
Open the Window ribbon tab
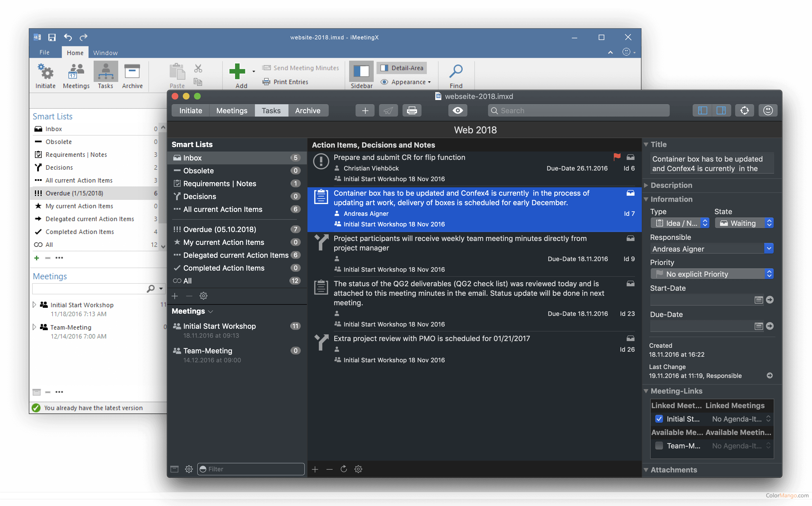tap(105, 53)
